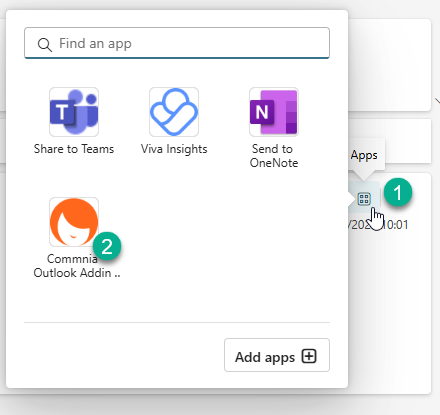Select the Send to OneNote app
This screenshot has width=440, height=415.
click(x=274, y=112)
